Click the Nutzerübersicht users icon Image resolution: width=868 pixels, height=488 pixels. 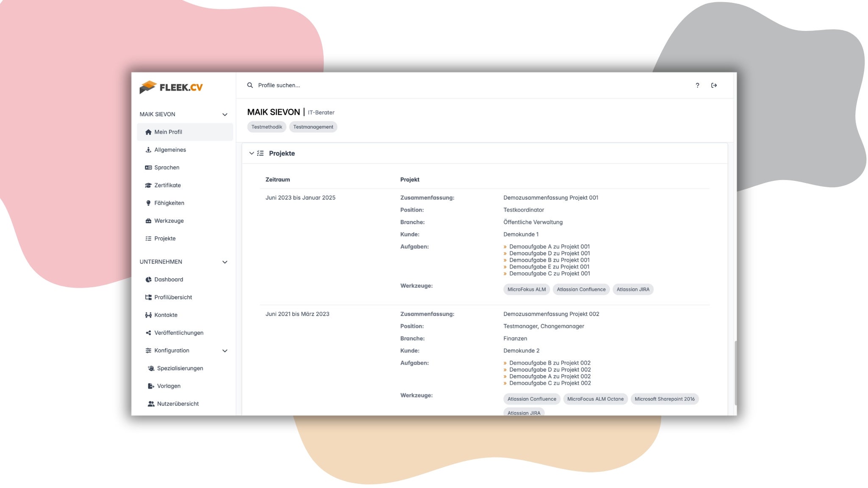point(151,404)
